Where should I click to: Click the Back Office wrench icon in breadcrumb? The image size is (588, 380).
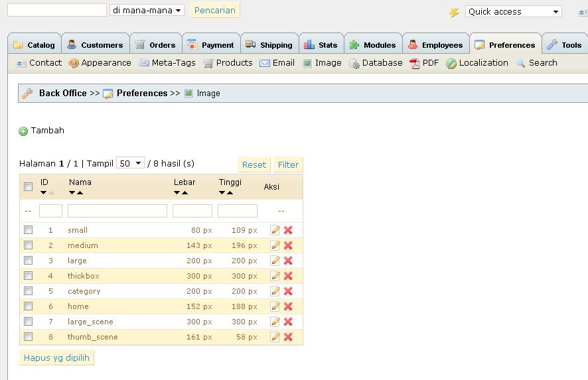click(x=27, y=93)
